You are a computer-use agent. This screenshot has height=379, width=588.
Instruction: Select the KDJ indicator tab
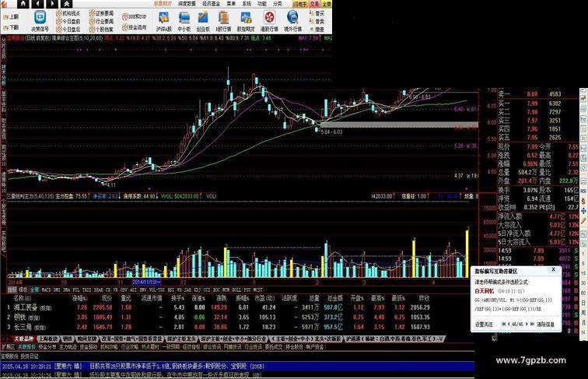pos(197,290)
